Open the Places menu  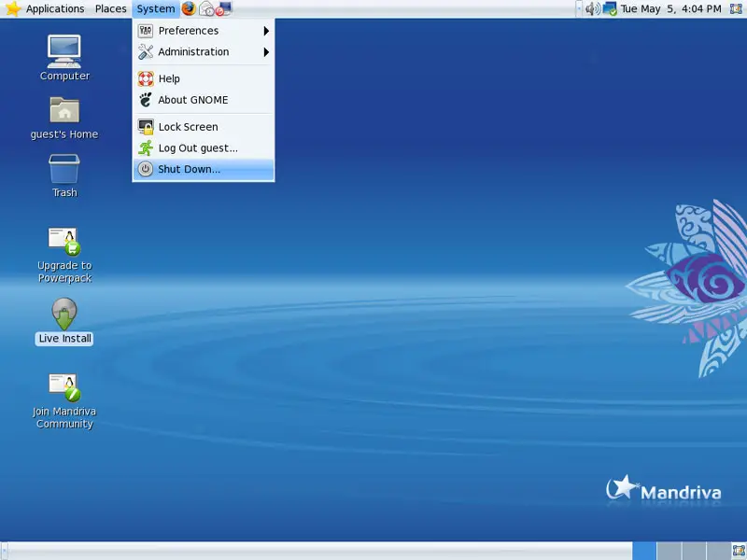click(110, 8)
